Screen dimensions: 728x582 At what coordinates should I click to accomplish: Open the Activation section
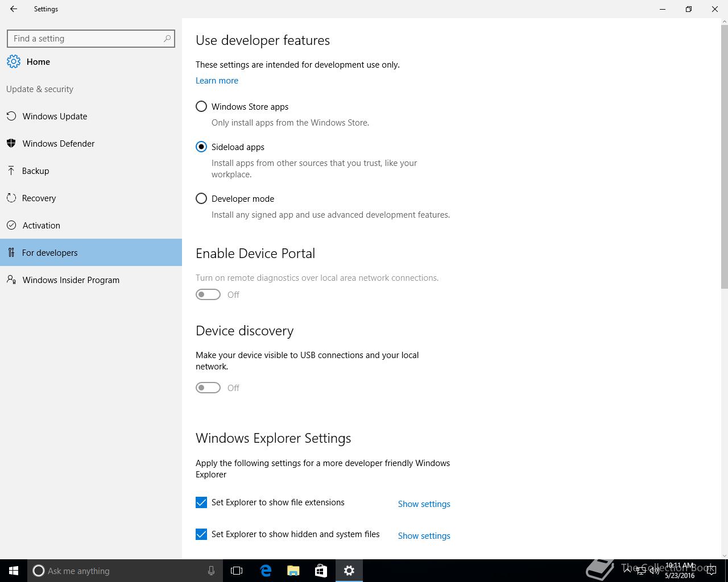tap(91, 225)
